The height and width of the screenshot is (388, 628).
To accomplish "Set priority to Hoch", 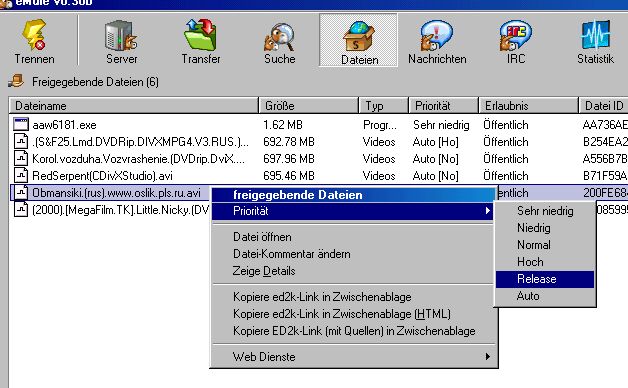I will click(x=545, y=262).
